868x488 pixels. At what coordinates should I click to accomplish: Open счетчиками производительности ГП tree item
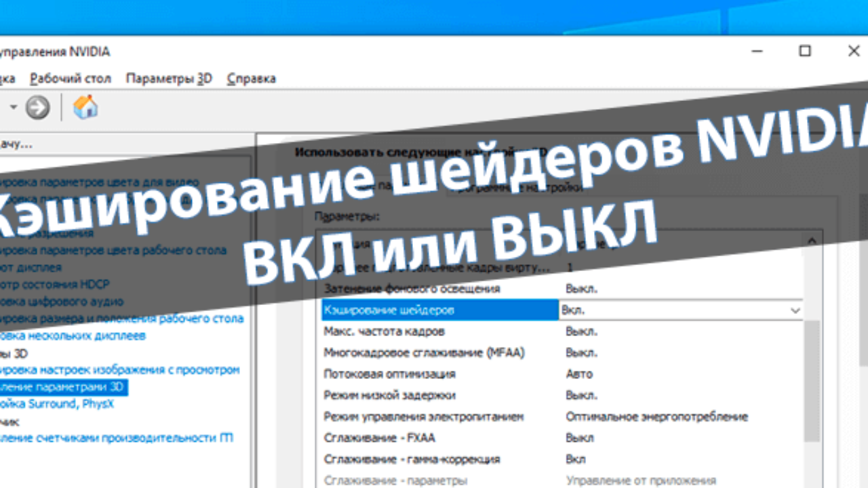(117, 438)
